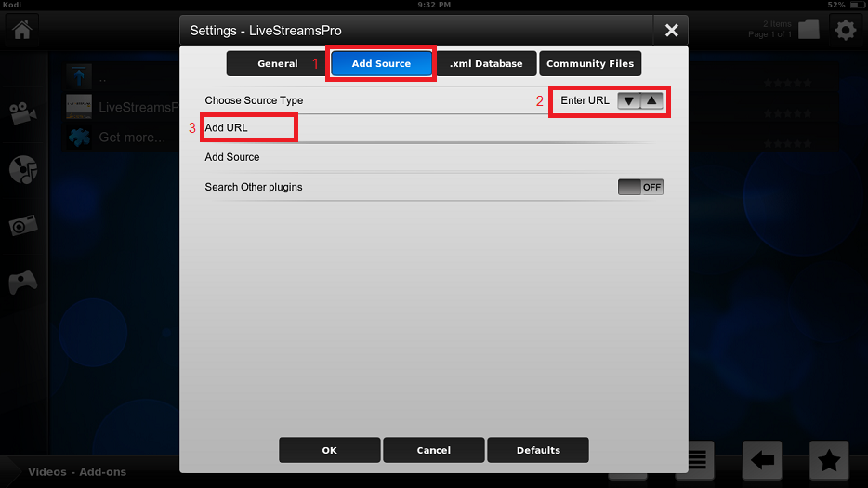Image resolution: width=868 pixels, height=488 pixels.
Task: Click the 9:32 PM clock in status bar
Action: [x=434, y=5]
